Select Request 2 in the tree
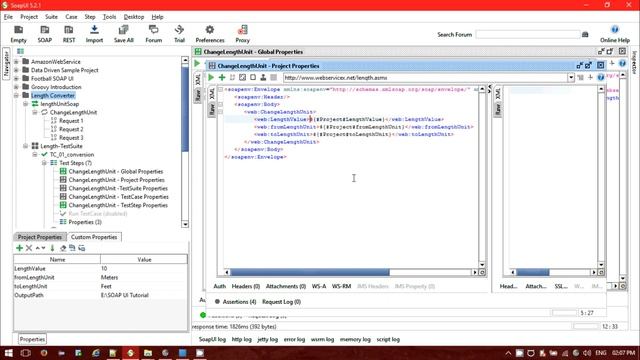This screenshot has width=640, height=360. coord(71,129)
